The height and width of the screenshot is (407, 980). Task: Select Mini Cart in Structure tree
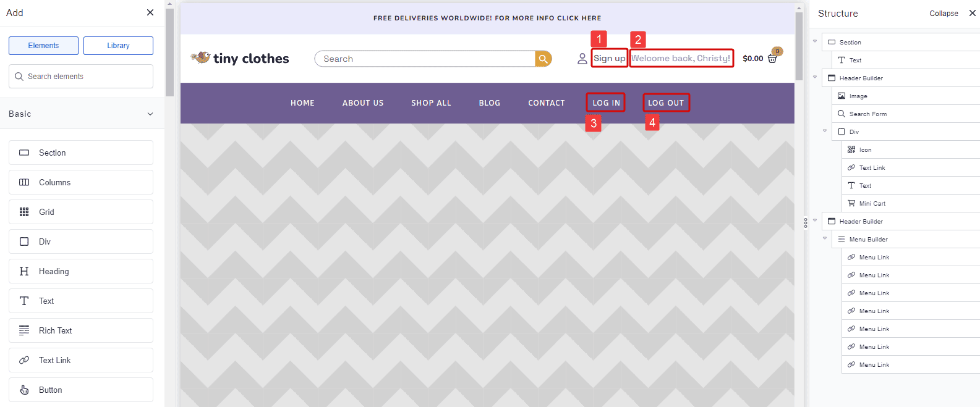pos(872,203)
